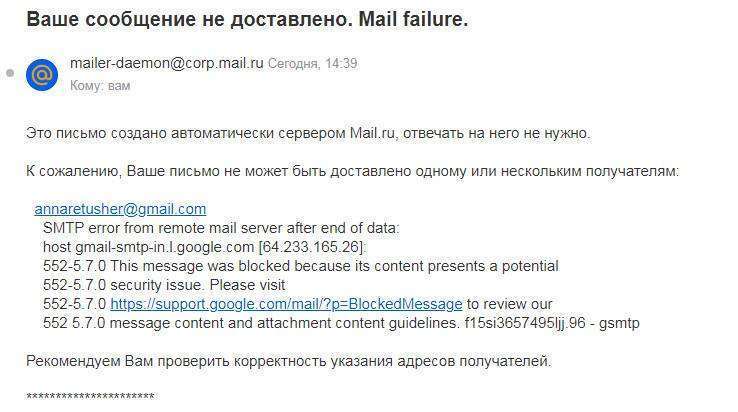The height and width of the screenshot is (412, 738).
Task: Click the "to review our" text after the link
Action: click(x=509, y=304)
